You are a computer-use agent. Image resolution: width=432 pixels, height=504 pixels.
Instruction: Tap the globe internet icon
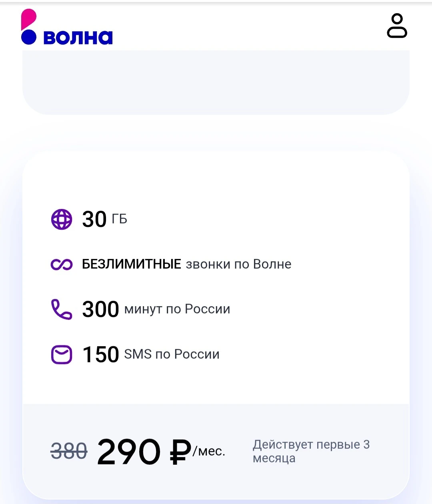click(x=62, y=219)
